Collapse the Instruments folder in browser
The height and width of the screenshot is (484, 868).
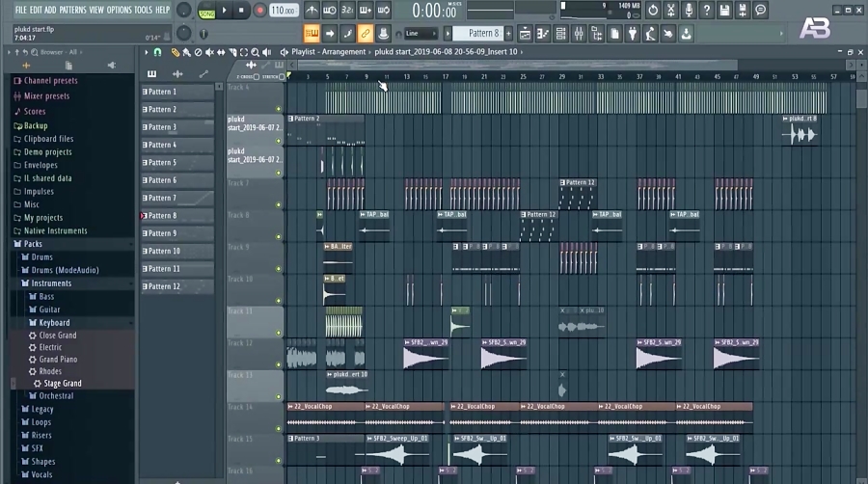coord(50,283)
